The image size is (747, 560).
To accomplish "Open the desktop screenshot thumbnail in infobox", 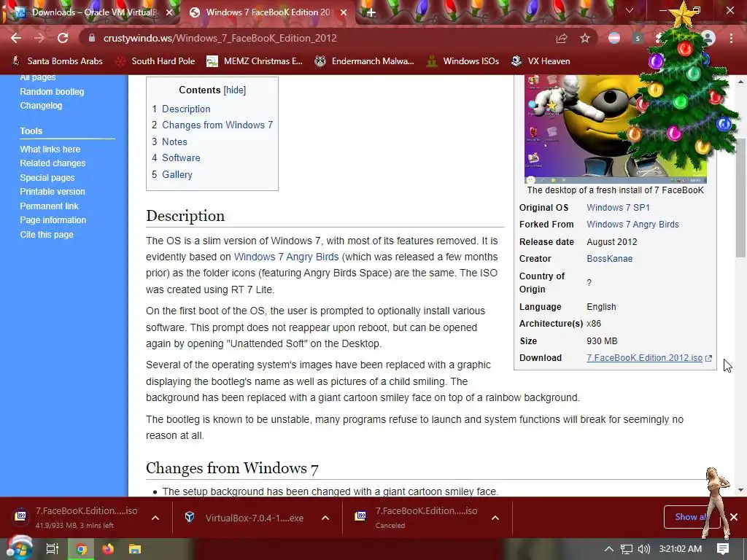I will (x=616, y=129).
